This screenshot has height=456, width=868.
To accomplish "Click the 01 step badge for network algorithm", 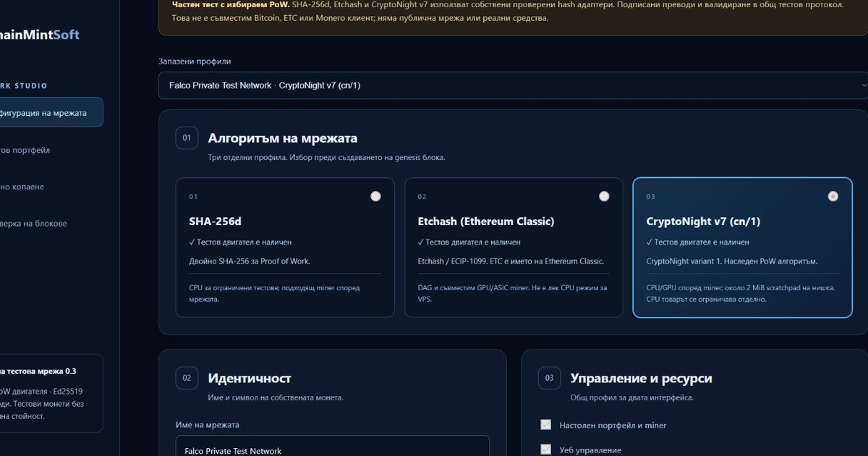I will click(187, 138).
